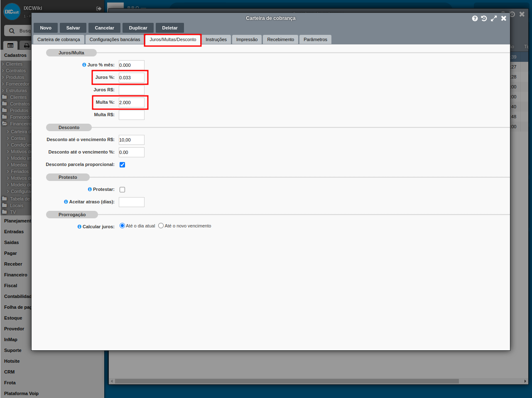Focus the Busq search box in sidebar
Image resolution: width=532 pixels, height=398 pixels.
[x=25, y=31]
